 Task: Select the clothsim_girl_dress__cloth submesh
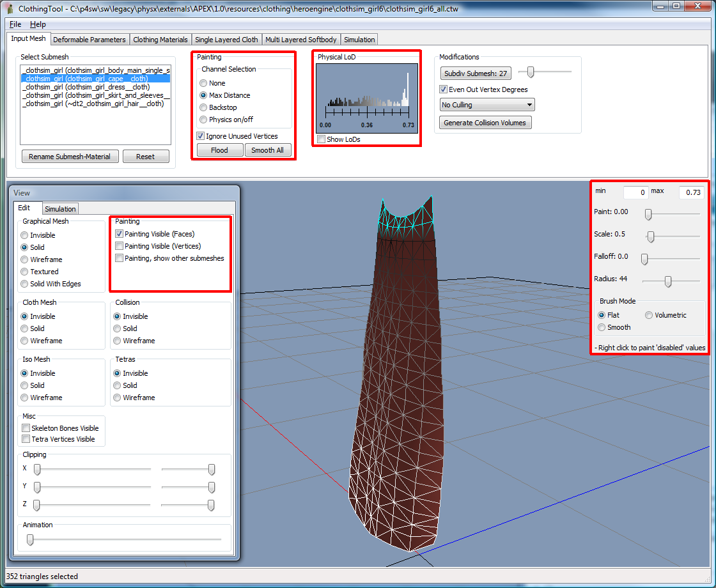95,87
